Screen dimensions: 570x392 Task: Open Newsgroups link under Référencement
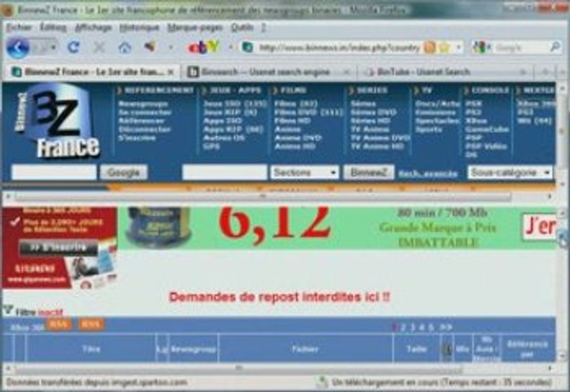coord(143,104)
